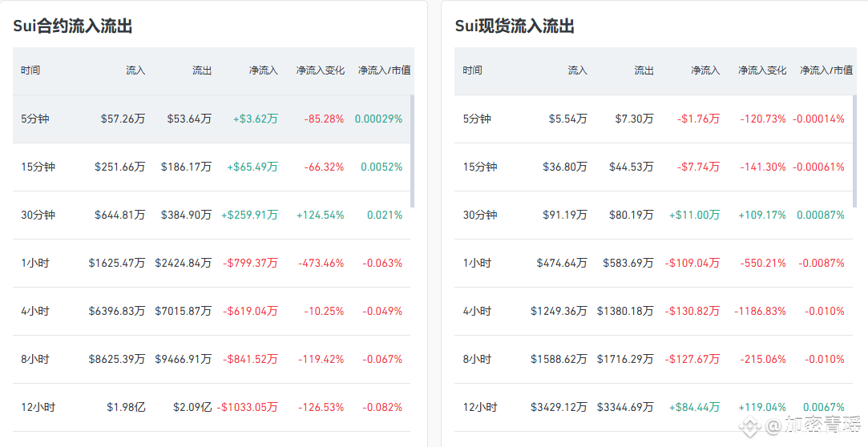Click 时间 column header in Sui现货 table
The width and height of the screenshot is (868, 447).
(472, 70)
